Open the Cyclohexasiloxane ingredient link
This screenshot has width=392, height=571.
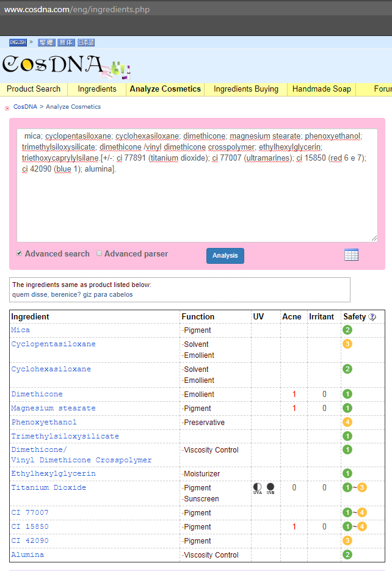[51, 369]
